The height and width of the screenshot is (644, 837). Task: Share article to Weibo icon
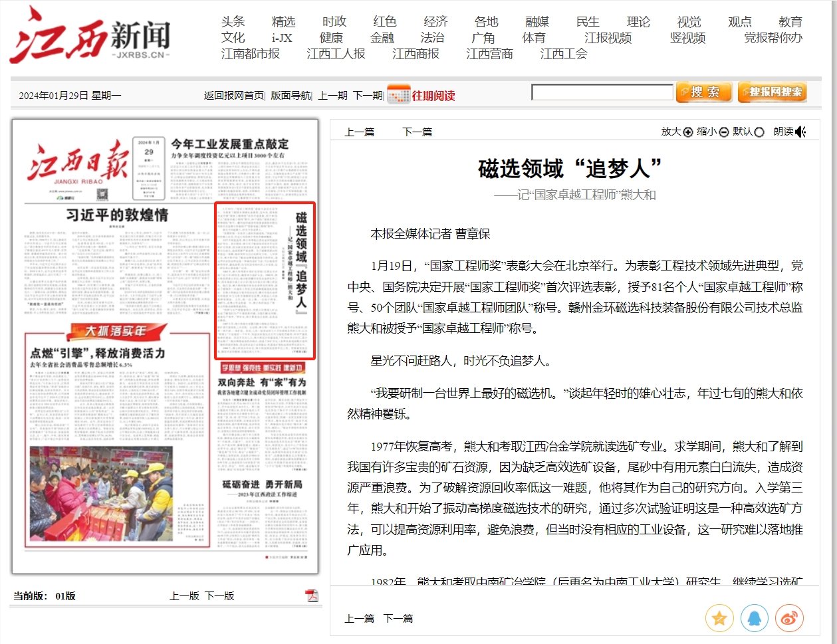[789, 619]
